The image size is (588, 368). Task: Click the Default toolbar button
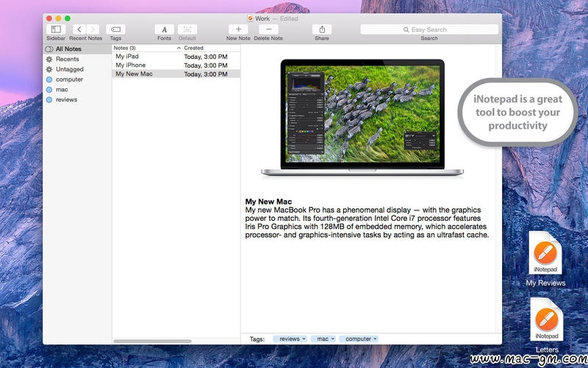[187, 29]
